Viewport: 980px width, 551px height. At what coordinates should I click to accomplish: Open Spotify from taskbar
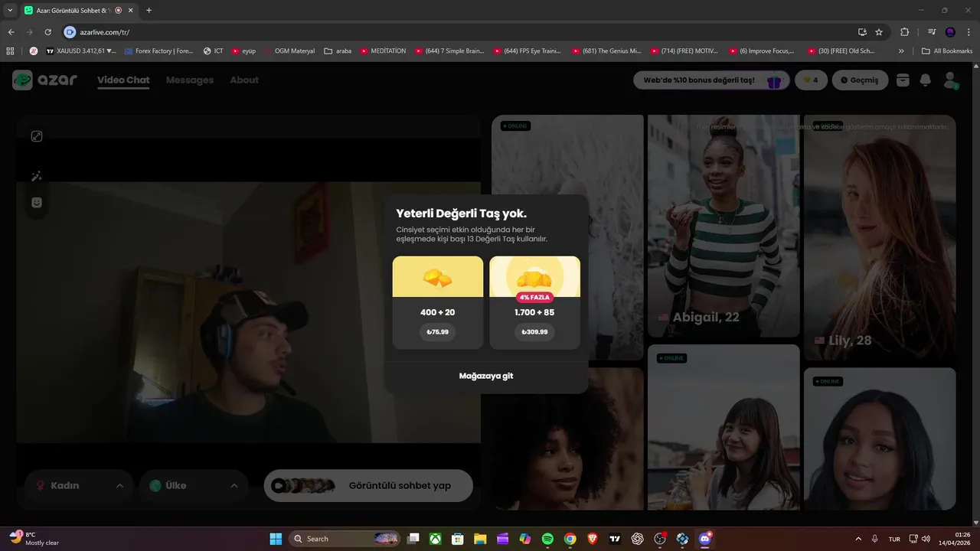click(547, 539)
